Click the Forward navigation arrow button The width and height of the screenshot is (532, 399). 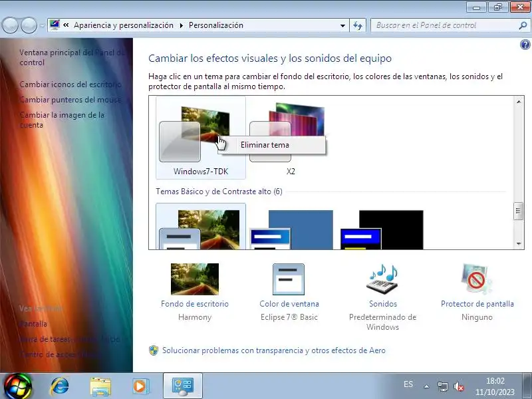pos(29,25)
